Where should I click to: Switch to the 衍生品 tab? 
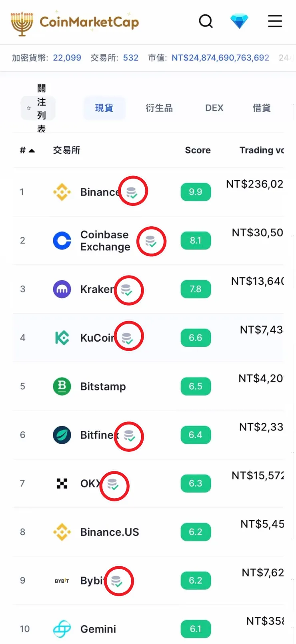(x=159, y=108)
